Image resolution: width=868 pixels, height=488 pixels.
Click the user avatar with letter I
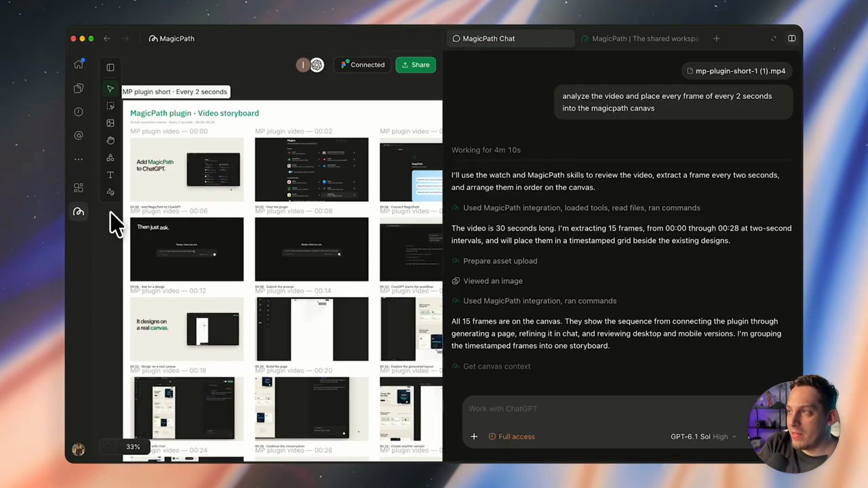tap(303, 65)
